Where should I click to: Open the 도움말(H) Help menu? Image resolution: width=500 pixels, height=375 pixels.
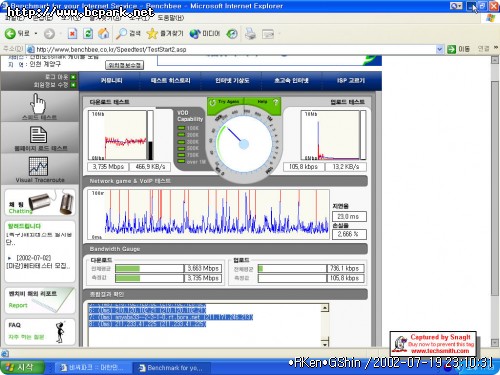170,18
